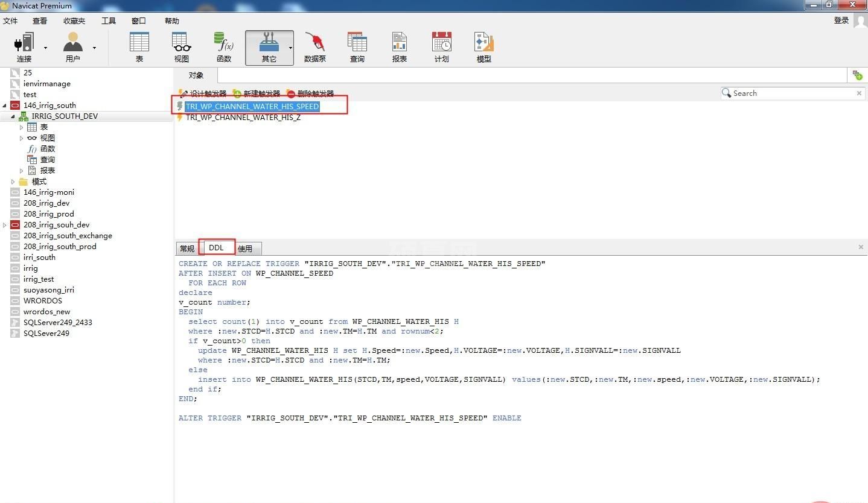
Task: Open the dropdown arrow beside 用户
Action: (94, 48)
